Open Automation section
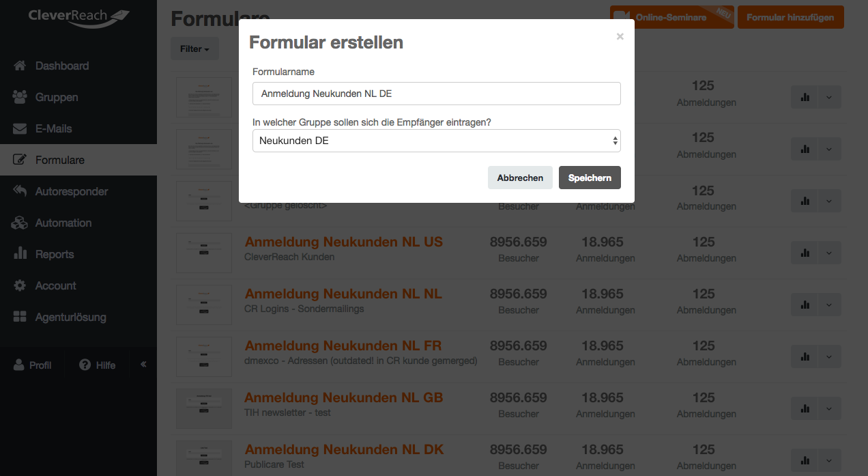The image size is (868, 476). point(78,223)
